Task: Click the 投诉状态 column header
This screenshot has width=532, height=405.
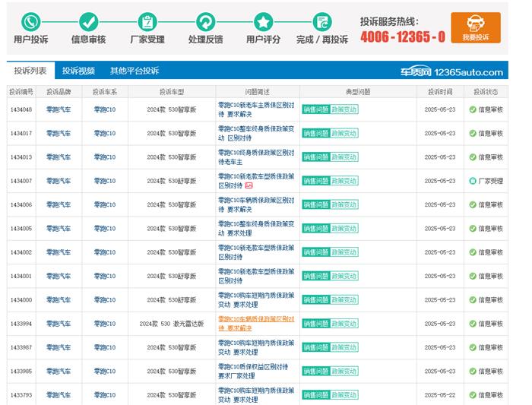Action: click(x=486, y=92)
